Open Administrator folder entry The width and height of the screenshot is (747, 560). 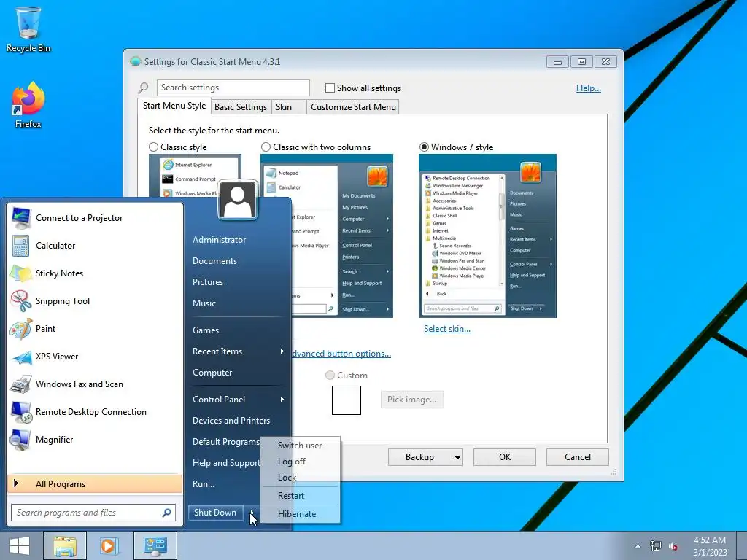219,240
